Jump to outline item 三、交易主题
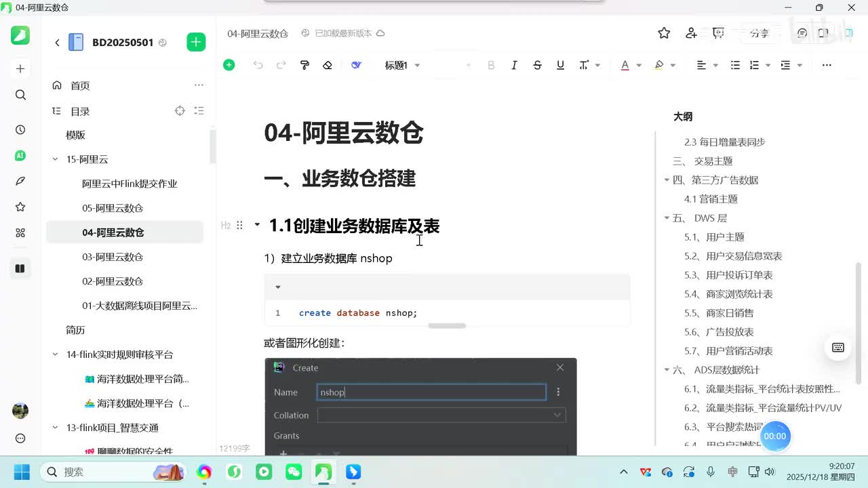The width and height of the screenshot is (868, 488). click(x=703, y=161)
